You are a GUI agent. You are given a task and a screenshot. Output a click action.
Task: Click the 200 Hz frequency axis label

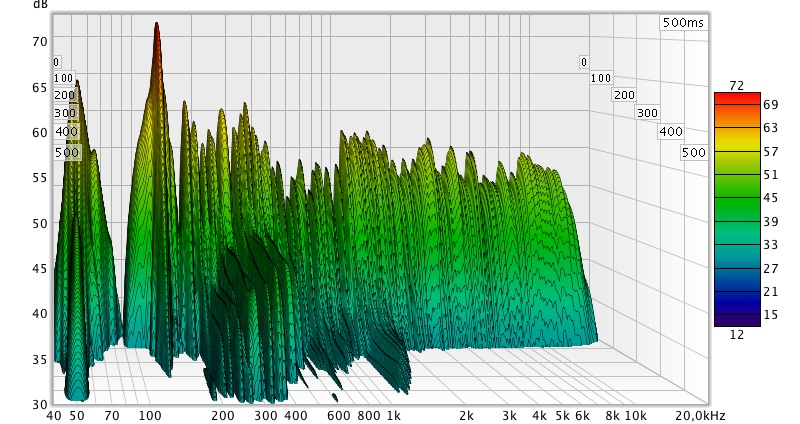pos(223,416)
